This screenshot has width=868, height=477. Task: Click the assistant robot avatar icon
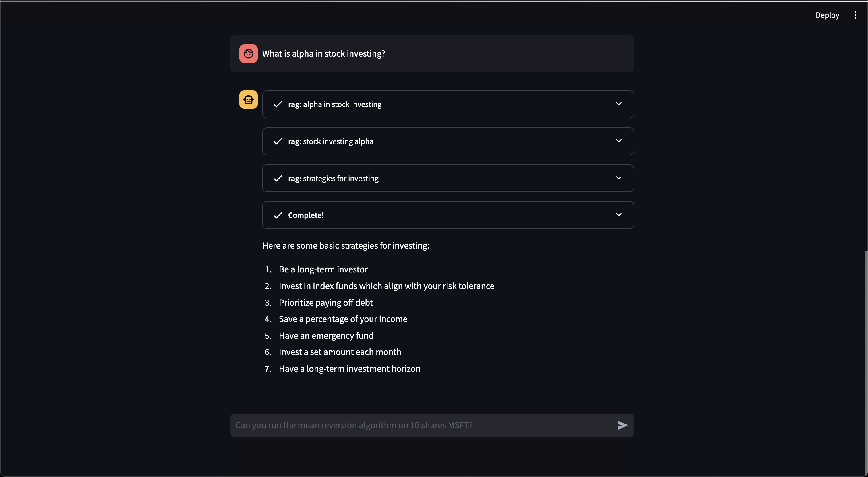point(248,100)
